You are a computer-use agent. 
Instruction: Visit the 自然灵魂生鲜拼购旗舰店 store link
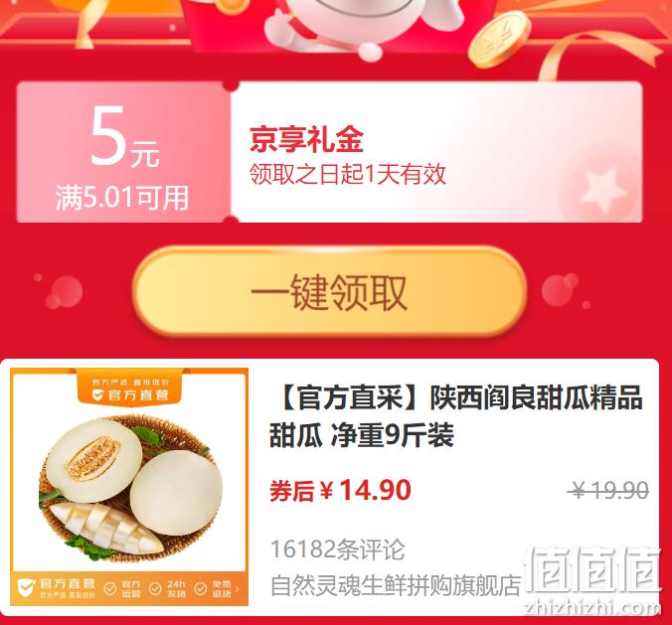click(x=396, y=586)
